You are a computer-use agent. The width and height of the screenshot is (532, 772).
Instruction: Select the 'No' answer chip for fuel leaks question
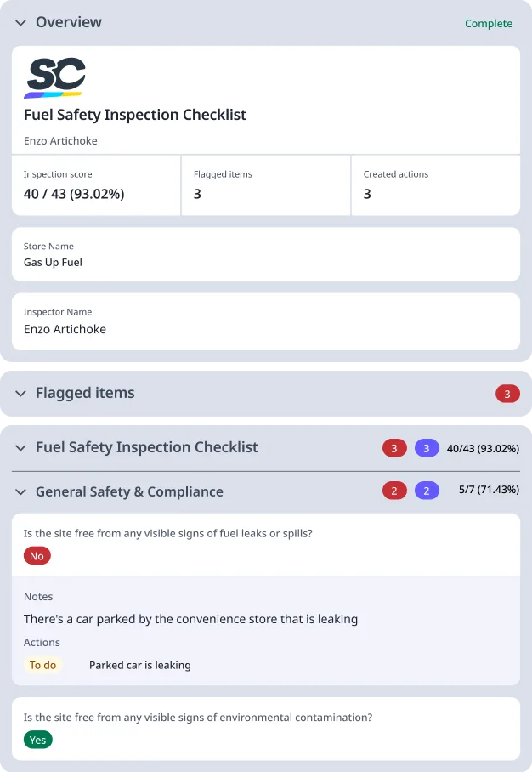(x=37, y=555)
